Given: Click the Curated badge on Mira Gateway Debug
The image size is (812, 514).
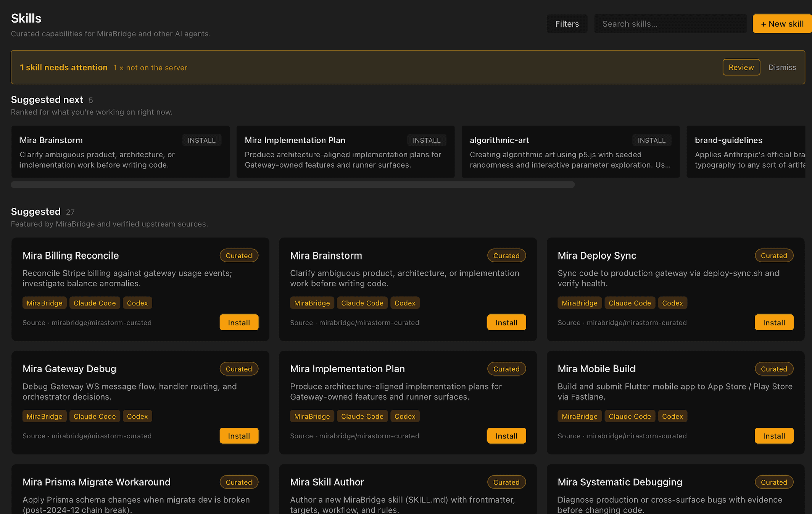Looking at the screenshot, I should click(x=239, y=369).
